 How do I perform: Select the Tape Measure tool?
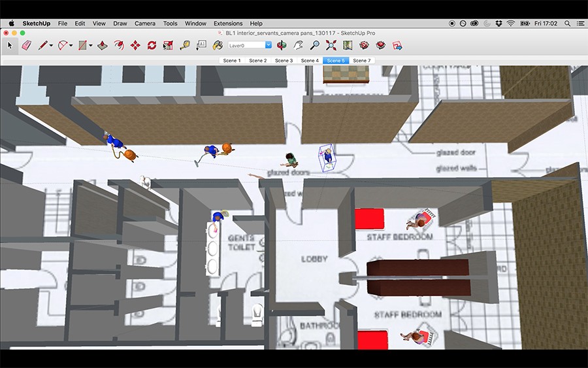coord(185,46)
